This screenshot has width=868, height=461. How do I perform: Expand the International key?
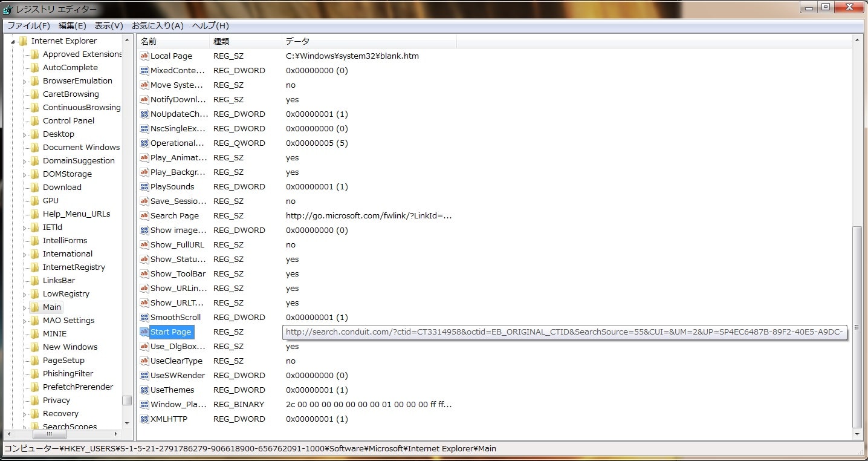(x=25, y=254)
